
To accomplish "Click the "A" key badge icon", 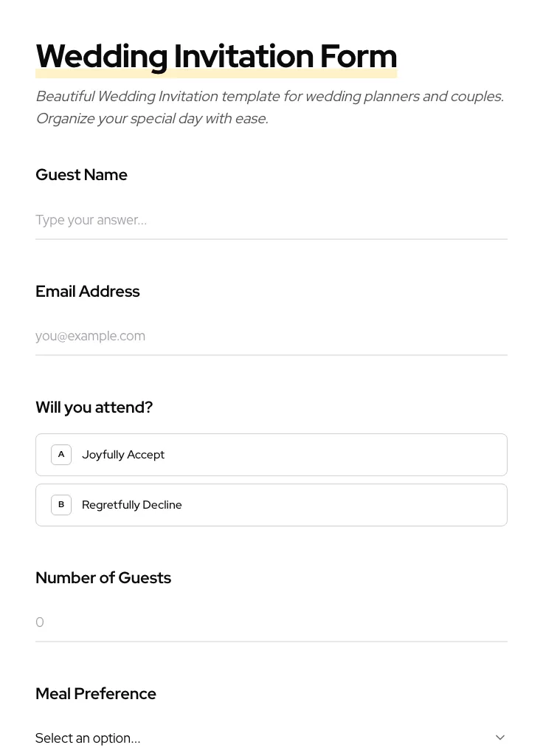I will pos(61,455).
